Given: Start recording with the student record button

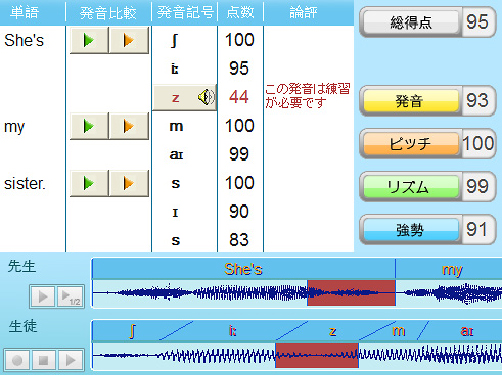Looking at the screenshot, I should pyautogui.click(x=17, y=360).
